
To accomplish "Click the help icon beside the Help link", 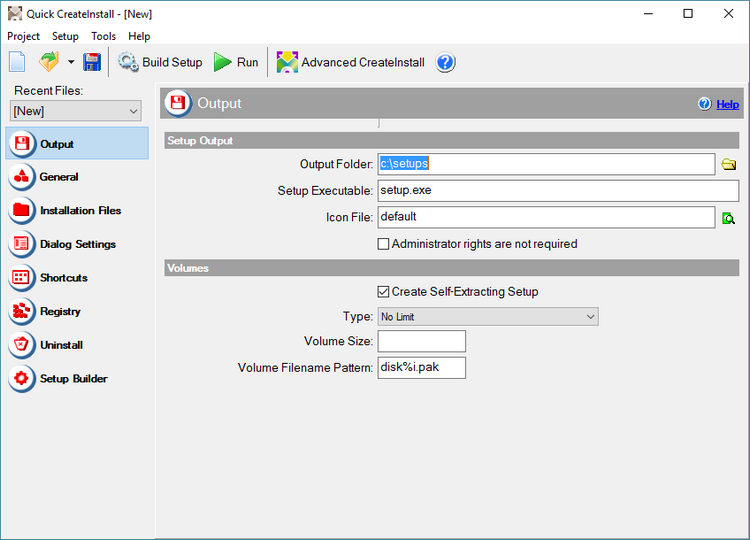I will (705, 104).
